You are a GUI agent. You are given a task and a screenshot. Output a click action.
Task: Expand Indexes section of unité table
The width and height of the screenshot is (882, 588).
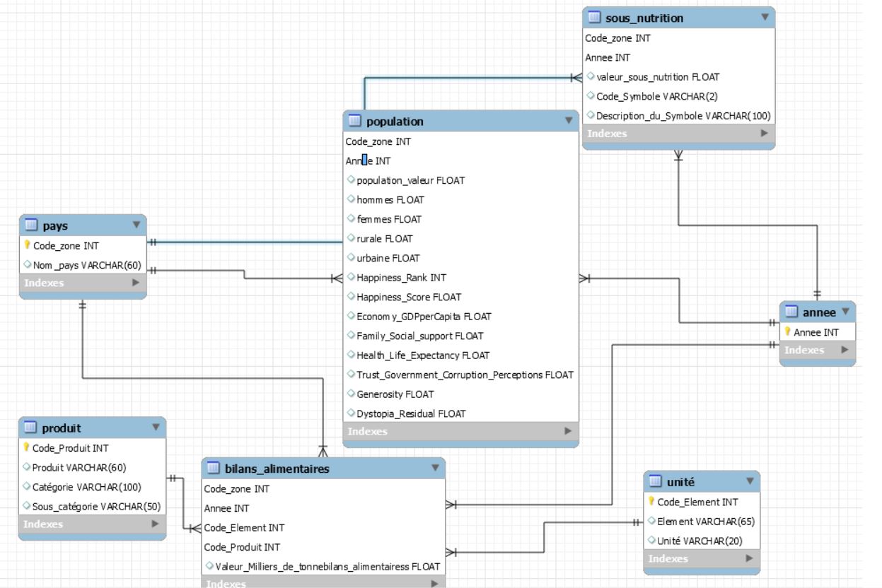coord(749,558)
